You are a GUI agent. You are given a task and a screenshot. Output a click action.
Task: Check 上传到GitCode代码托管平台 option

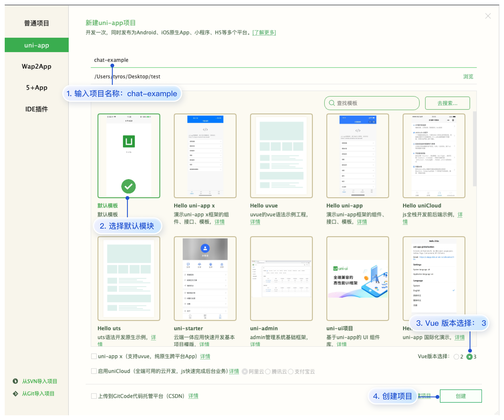pyautogui.click(x=94, y=396)
